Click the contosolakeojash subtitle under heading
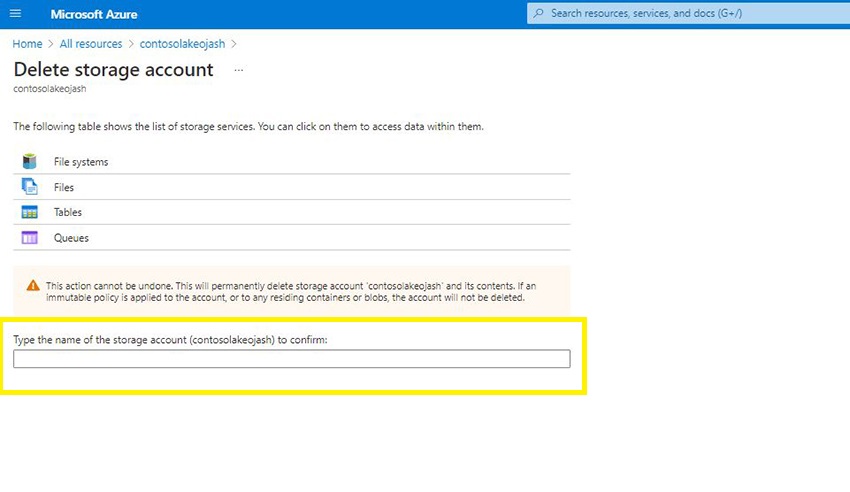 50,89
